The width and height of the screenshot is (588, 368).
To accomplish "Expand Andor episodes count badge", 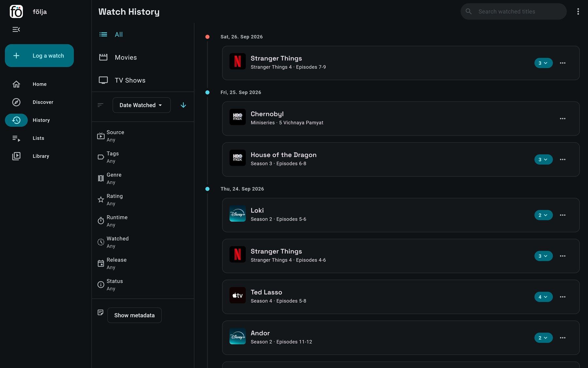I will click(543, 338).
